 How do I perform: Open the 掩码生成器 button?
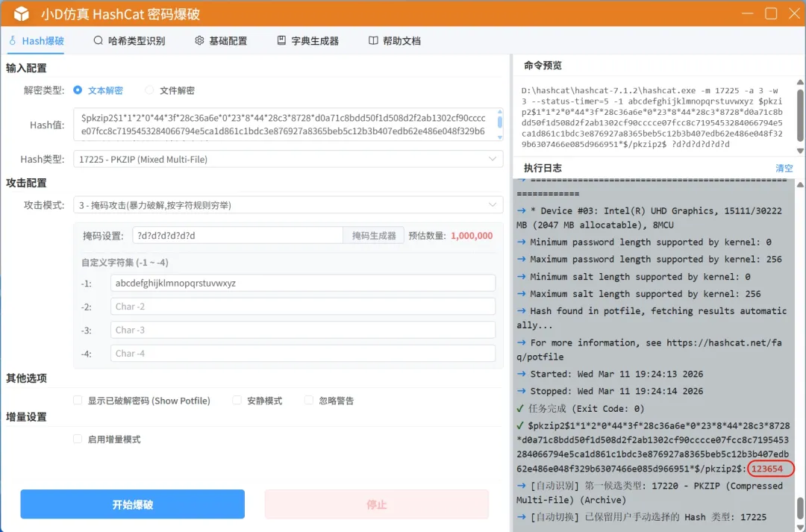pyautogui.click(x=374, y=236)
